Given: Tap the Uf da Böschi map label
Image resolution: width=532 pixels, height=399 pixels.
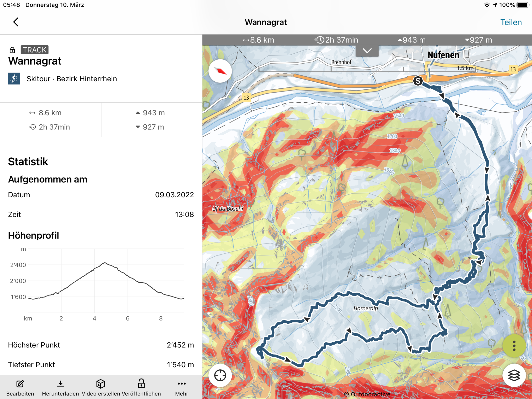Looking at the screenshot, I should tap(227, 208).
